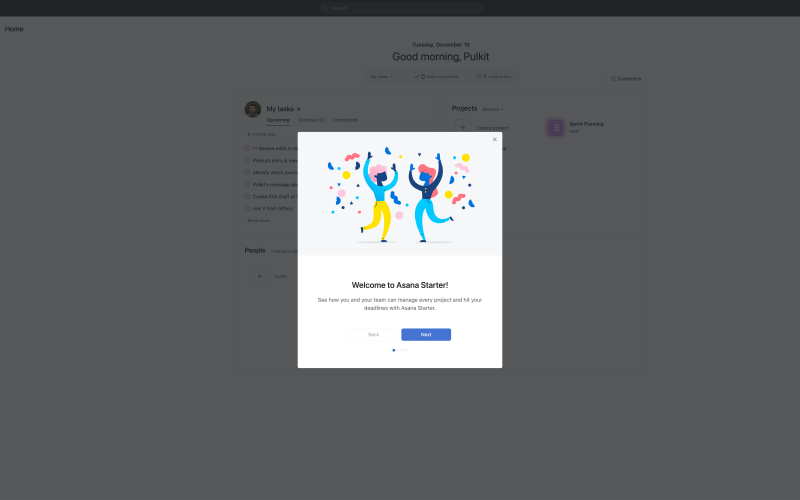Click the Back button in dialog
This screenshot has height=500, width=800.
coord(373,335)
